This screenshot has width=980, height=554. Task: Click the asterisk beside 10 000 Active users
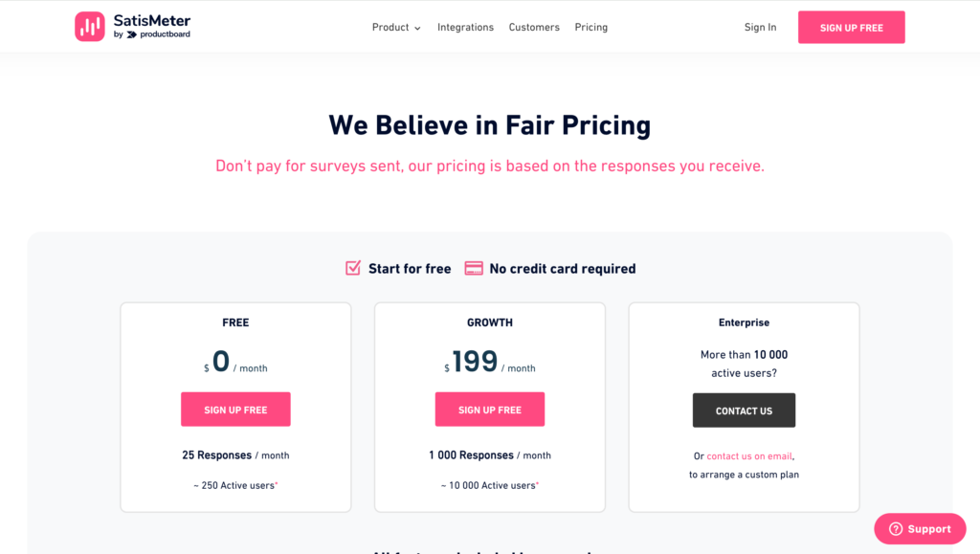[x=539, y=484]
